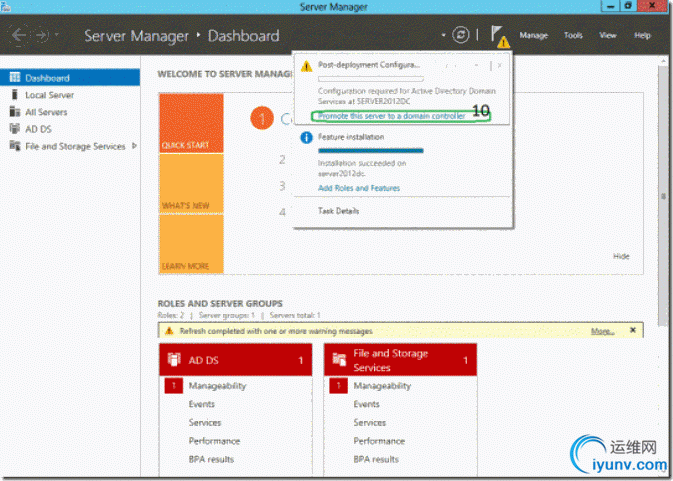
Task: Click the warning icon on Post-deployment notification
Action: [306, 67]
